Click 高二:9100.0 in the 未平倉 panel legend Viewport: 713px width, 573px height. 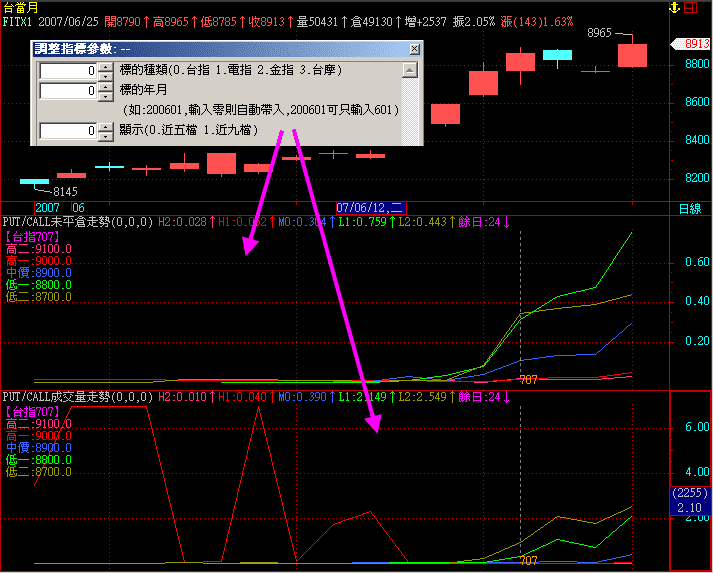coord(39,249)
